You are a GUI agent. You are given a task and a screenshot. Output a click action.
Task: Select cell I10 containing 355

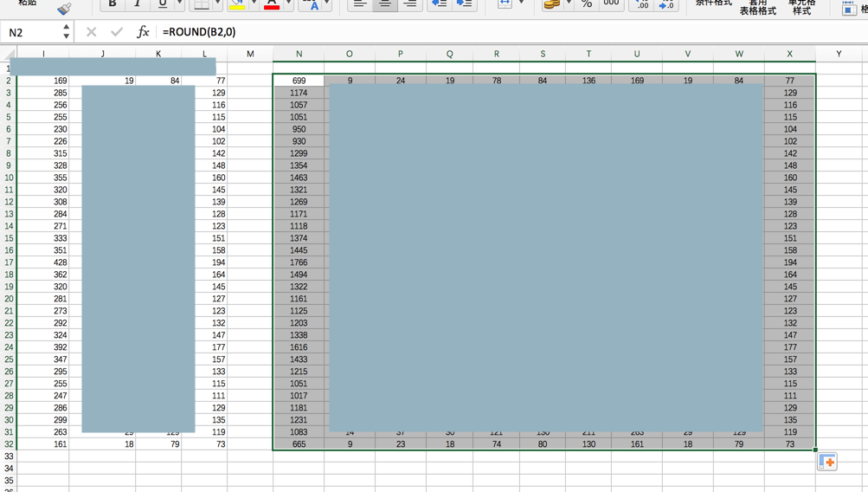coord(43,178)
